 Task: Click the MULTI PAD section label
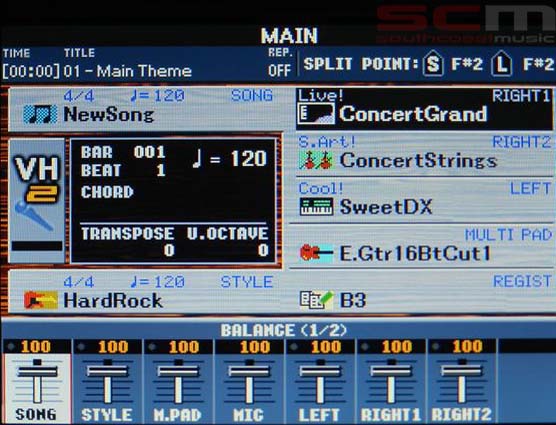click(x=508, y=235)
